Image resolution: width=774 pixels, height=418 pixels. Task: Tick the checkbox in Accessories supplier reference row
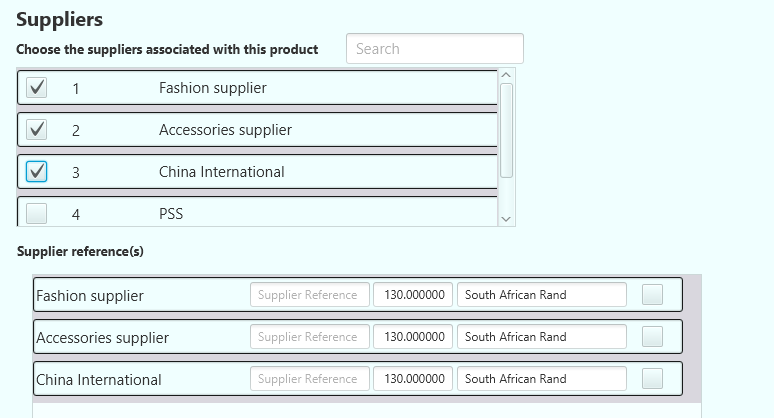[x=652, y=337]
